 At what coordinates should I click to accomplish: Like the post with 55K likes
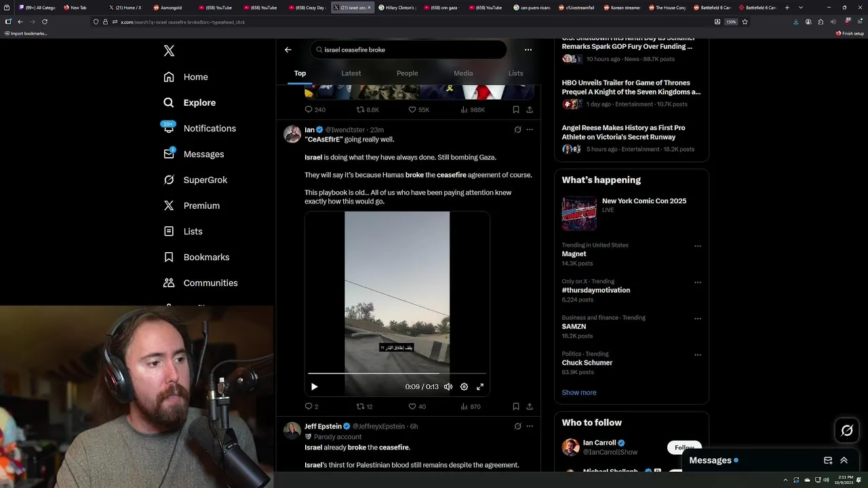[418, 109]
